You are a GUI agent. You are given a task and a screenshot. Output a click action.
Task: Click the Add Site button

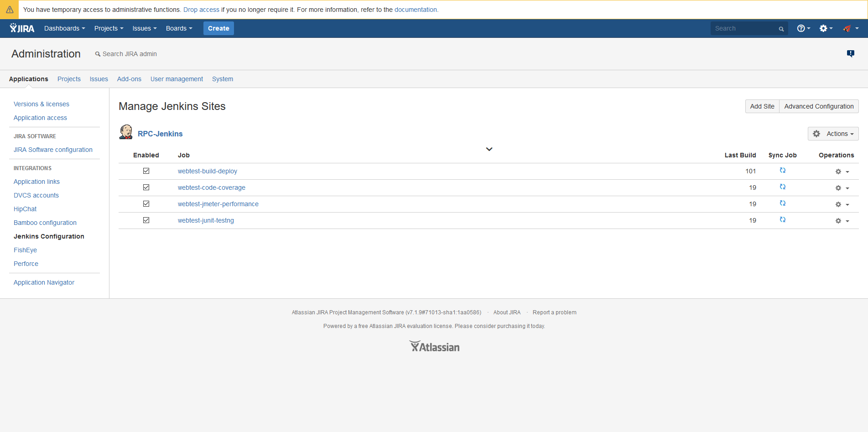pos(762,106)
